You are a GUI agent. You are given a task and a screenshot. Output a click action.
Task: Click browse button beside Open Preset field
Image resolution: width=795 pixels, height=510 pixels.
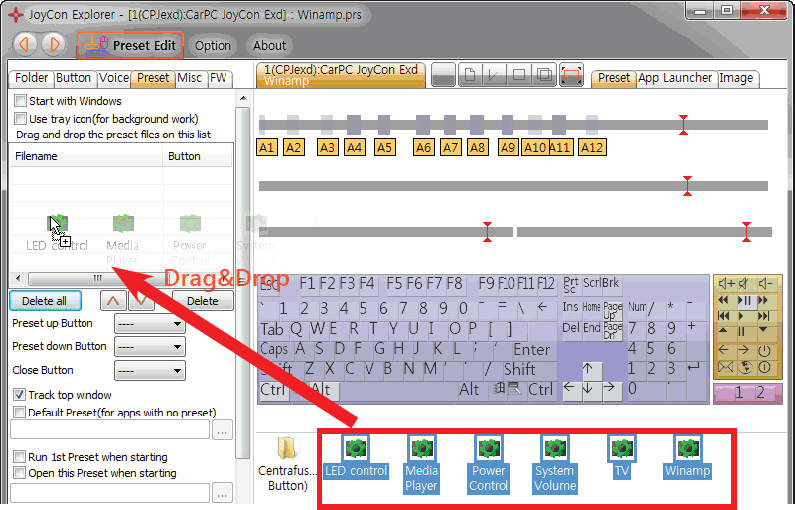[222, 493]
